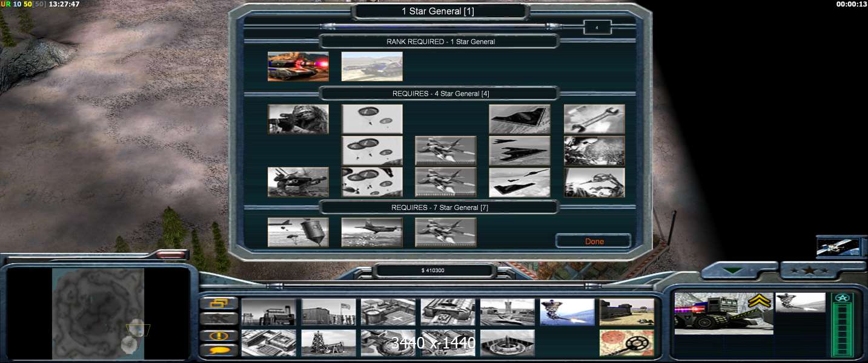
Task: Select the gunship plane power icon
Action: pos(371,232)
